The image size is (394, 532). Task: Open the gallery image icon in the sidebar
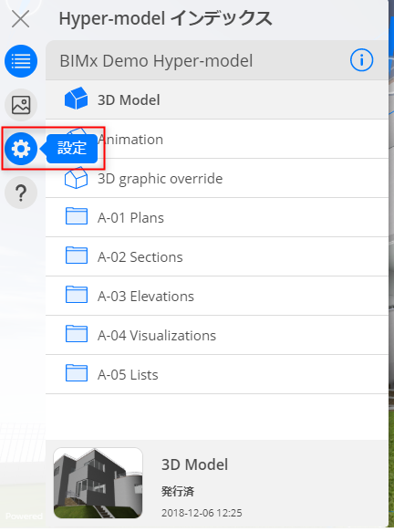point(21,105)
